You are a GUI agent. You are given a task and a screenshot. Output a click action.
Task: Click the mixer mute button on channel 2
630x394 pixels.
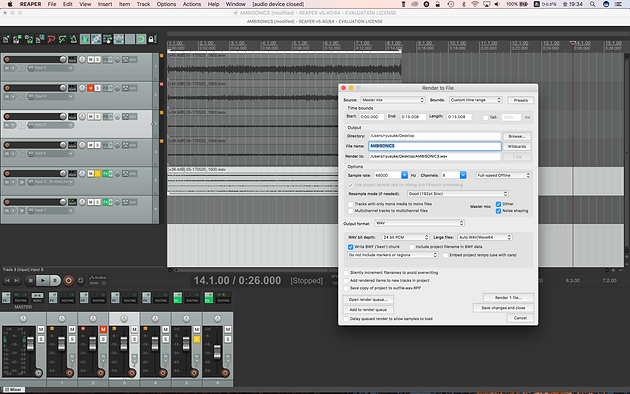(x=103, y=329)
